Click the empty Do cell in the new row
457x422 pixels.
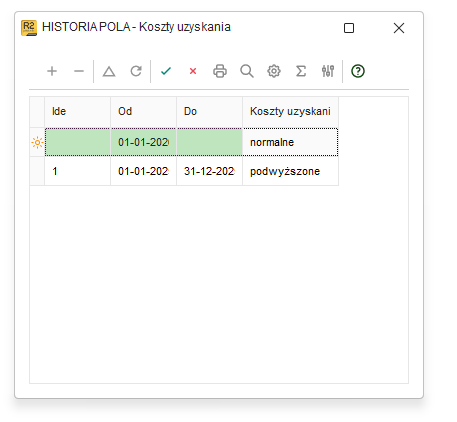[x=209, y=142]
